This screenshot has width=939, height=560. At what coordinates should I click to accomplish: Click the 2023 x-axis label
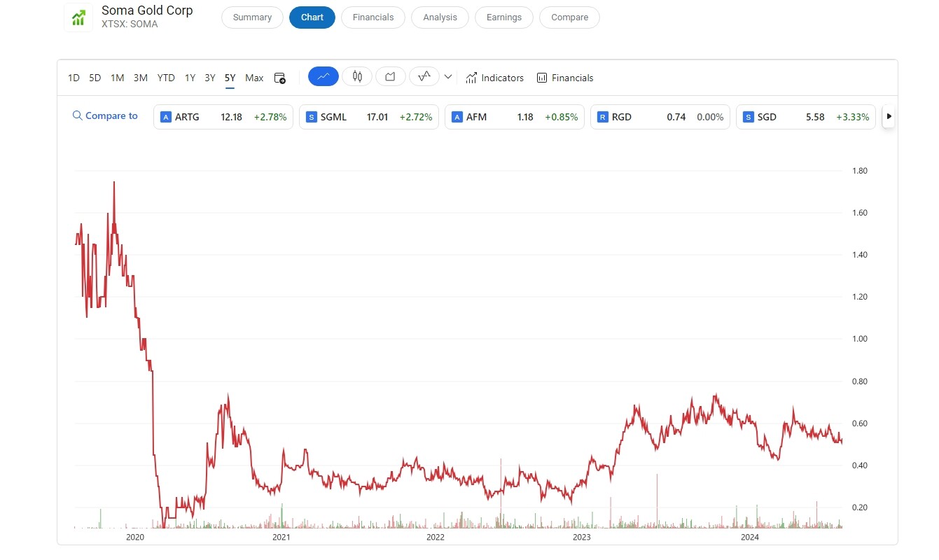(x=582, y=537)
